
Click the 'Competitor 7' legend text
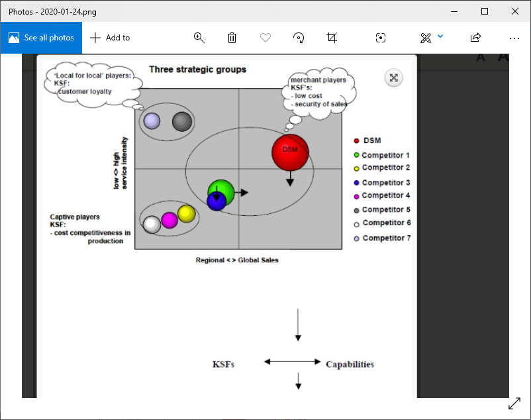click(x=387, y=238)
